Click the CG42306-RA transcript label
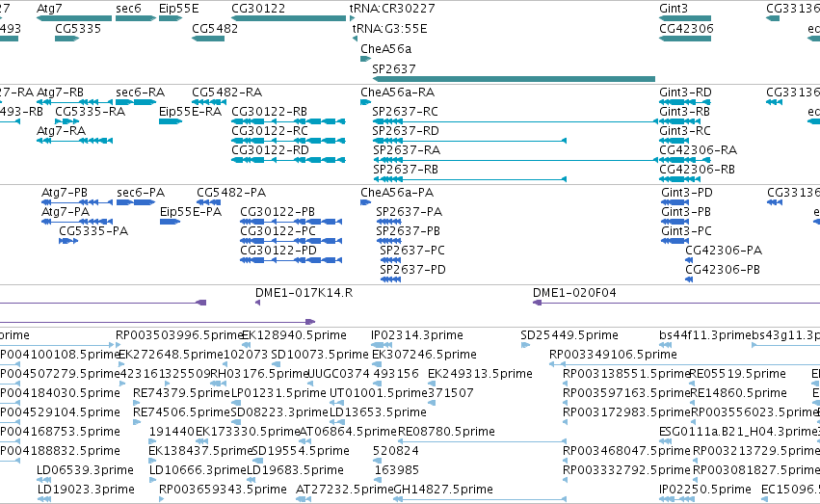 (x=699, y=150)
